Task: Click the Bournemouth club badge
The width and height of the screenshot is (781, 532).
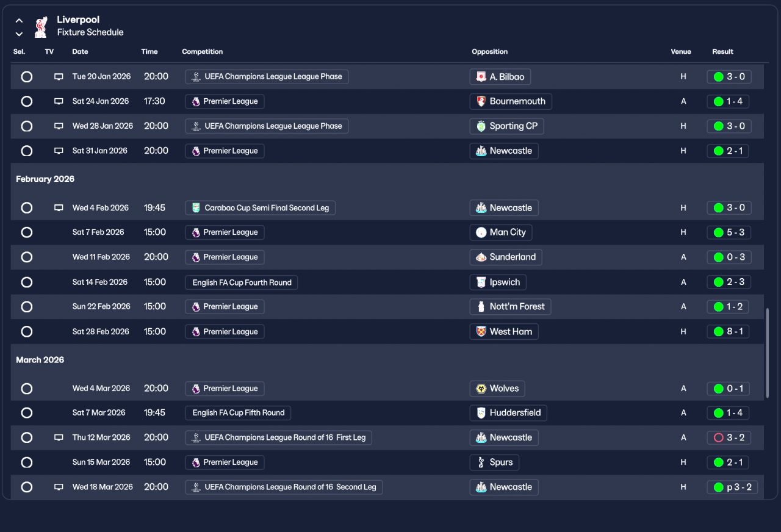Action: point(481,101)
